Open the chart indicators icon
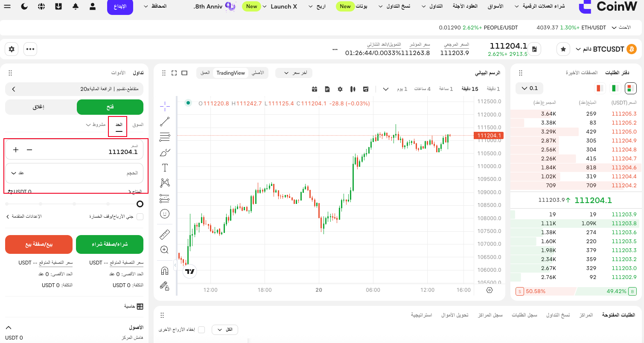Screen dimensions: 644x343 [x=366, y=89]
